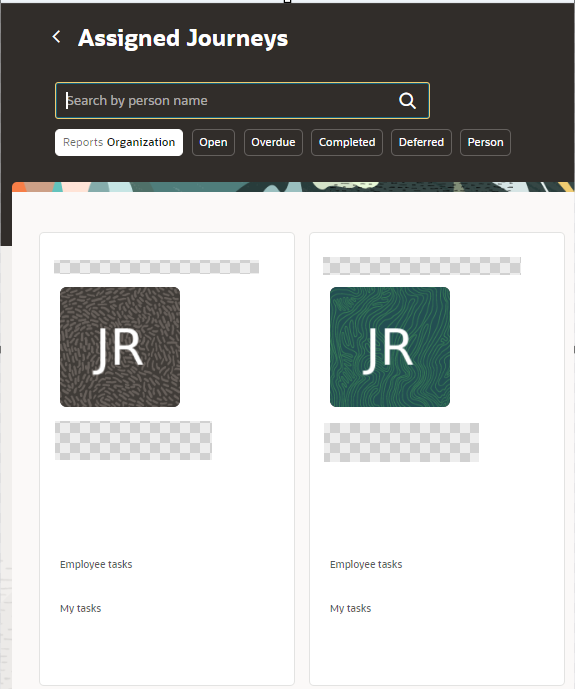Open the Person filter chip

click(x=485, y=142)
